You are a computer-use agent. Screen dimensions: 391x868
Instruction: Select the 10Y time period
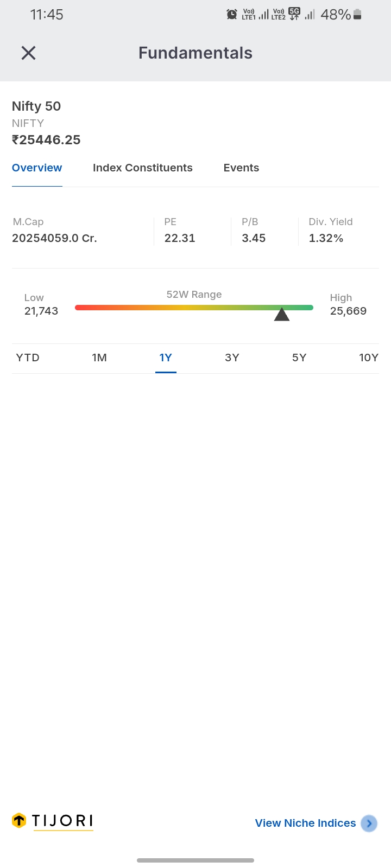[x=368, y=358]
